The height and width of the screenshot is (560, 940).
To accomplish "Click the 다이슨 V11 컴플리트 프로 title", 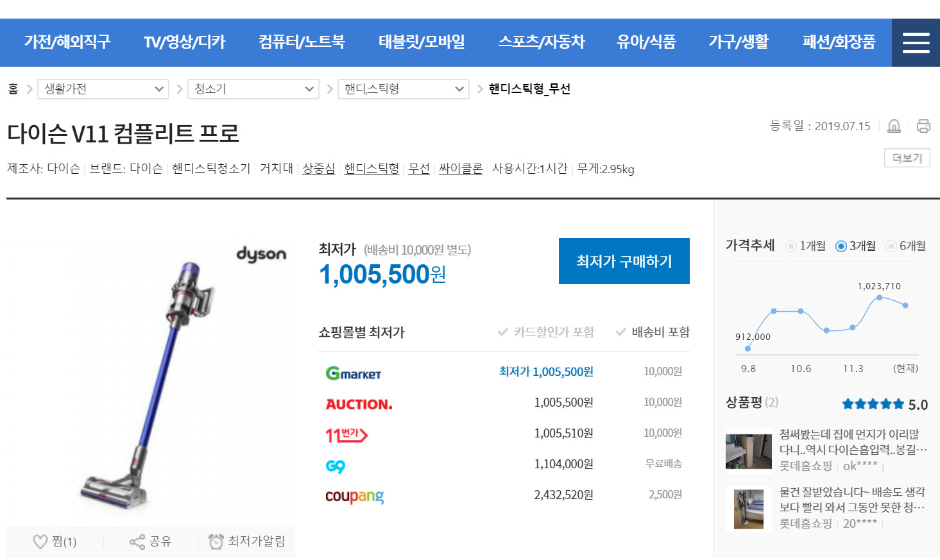I will tap(123, 133).
